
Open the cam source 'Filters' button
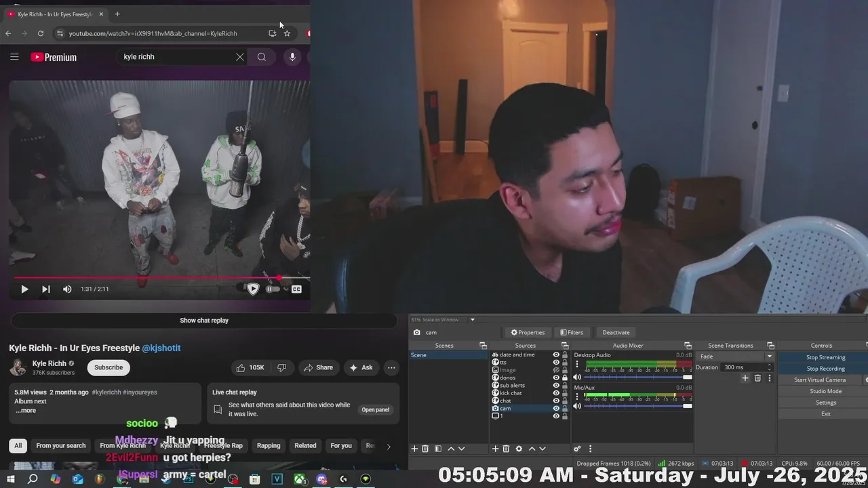tap(571, 332)
